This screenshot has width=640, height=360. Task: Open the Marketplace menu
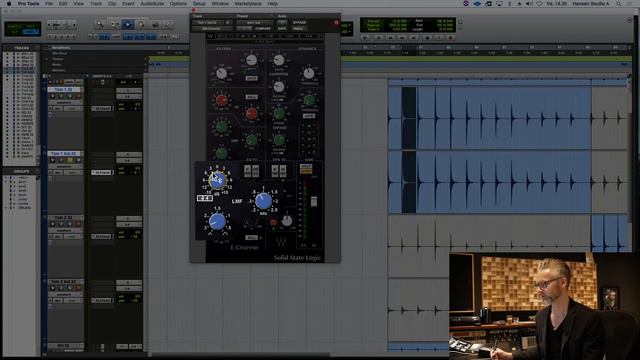coord(248,4)
